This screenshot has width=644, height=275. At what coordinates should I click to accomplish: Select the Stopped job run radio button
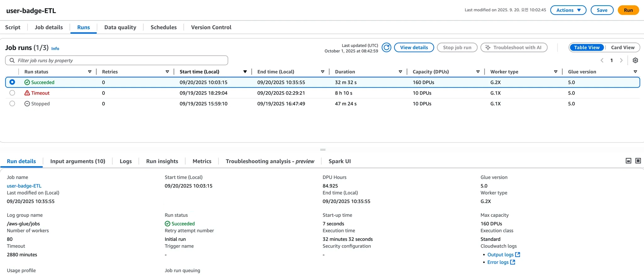tap(12, 104)
